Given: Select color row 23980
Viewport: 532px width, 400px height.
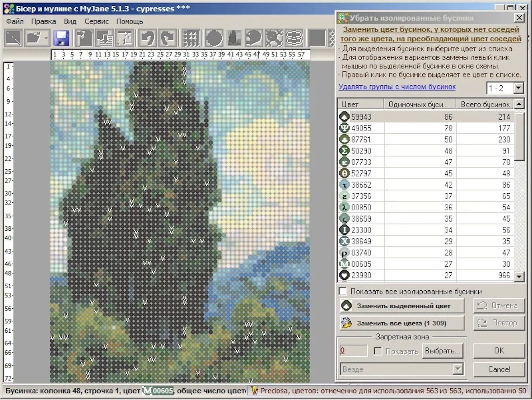Looking at the screenshot, I should click(425, 275).
